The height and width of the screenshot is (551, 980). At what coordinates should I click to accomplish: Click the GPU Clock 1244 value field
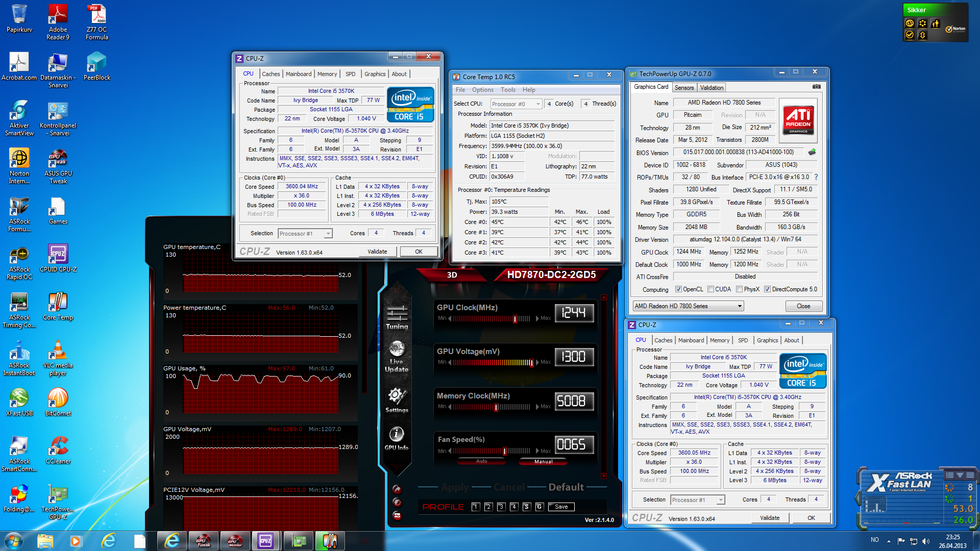click(x=574, y=313)
